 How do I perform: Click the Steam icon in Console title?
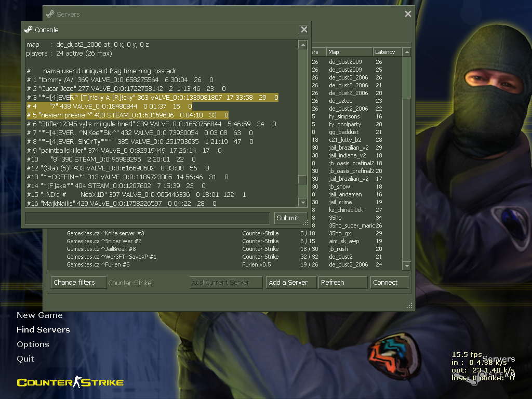(29, 30)
